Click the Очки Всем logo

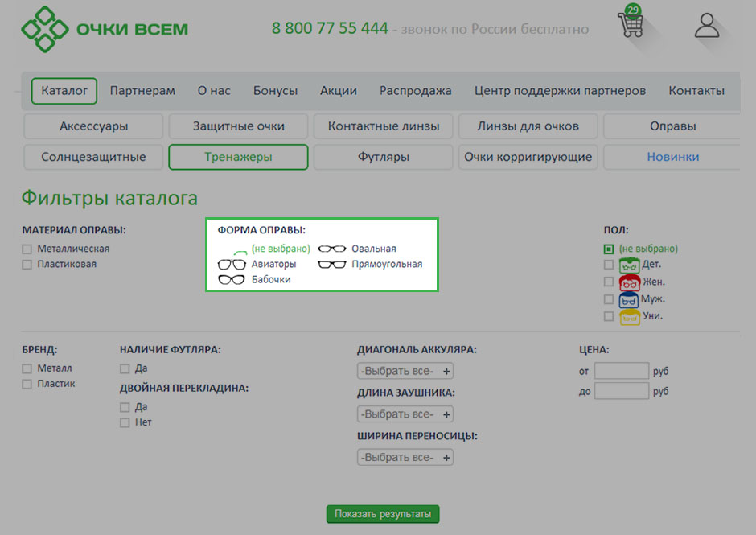105,29
